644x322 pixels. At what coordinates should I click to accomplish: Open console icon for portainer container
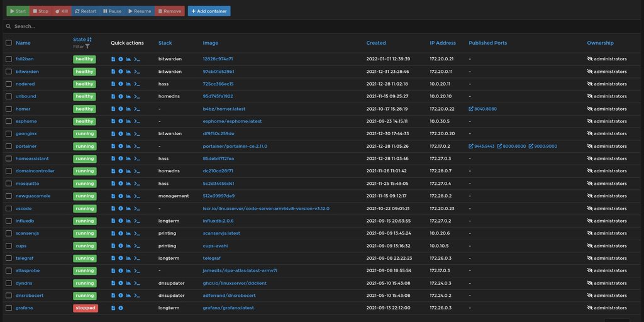tap(136, 146)
